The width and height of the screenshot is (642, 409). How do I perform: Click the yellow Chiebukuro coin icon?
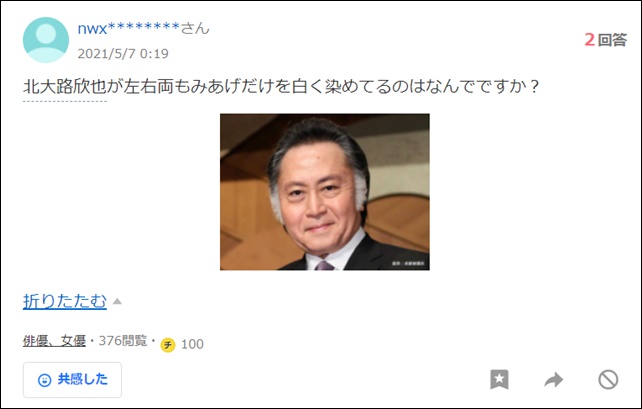click(x=168, y=345)
